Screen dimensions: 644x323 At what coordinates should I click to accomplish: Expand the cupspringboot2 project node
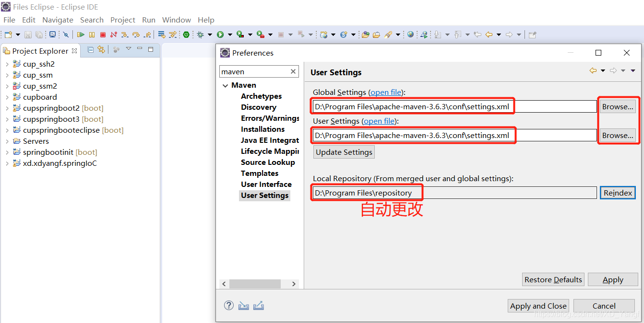tap(7, 108)
